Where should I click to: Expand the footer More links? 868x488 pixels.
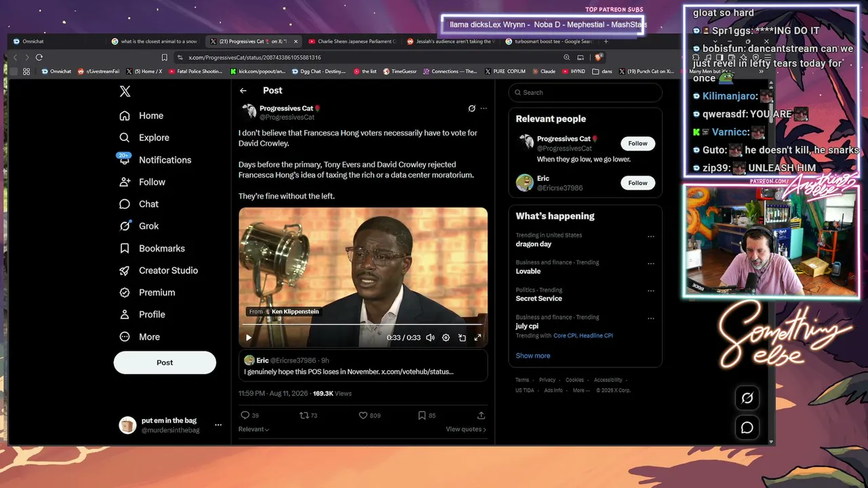pyautogui.click(x=580, y=390)
